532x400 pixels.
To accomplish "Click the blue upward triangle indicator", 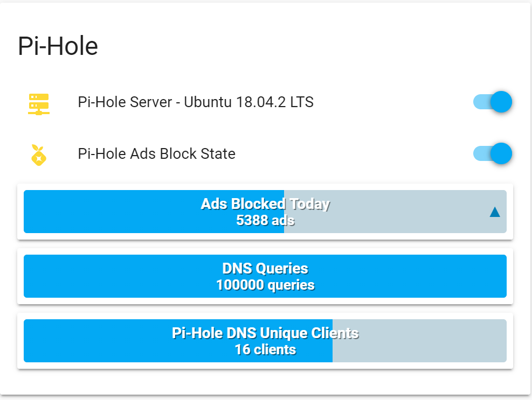I will (495, 212).
